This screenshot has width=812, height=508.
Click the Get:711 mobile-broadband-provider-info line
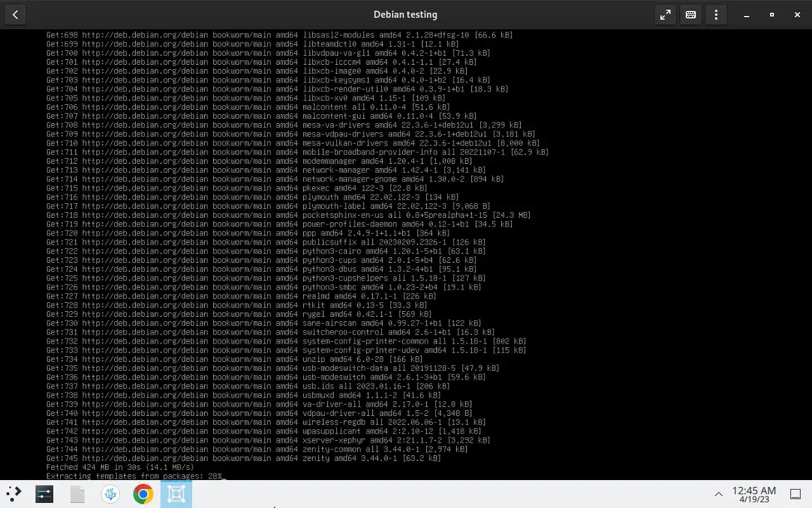coord(298,152)
